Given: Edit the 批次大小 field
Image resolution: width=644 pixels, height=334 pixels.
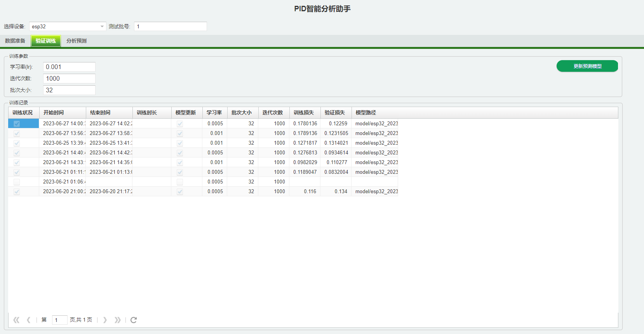Looking at the screenshot, I should (x=69, y=90).
